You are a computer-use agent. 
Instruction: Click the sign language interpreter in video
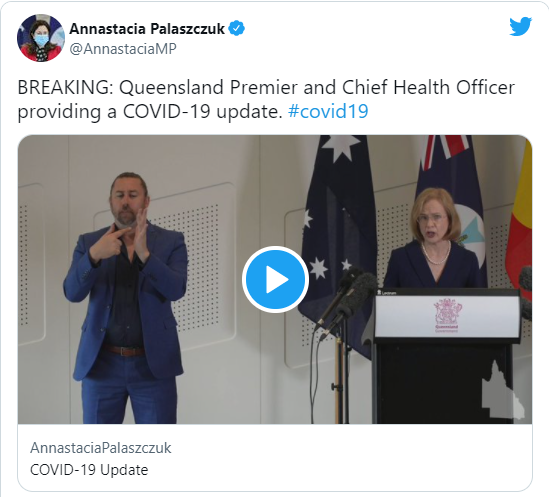pyautogui.click(x=126, y=298)
